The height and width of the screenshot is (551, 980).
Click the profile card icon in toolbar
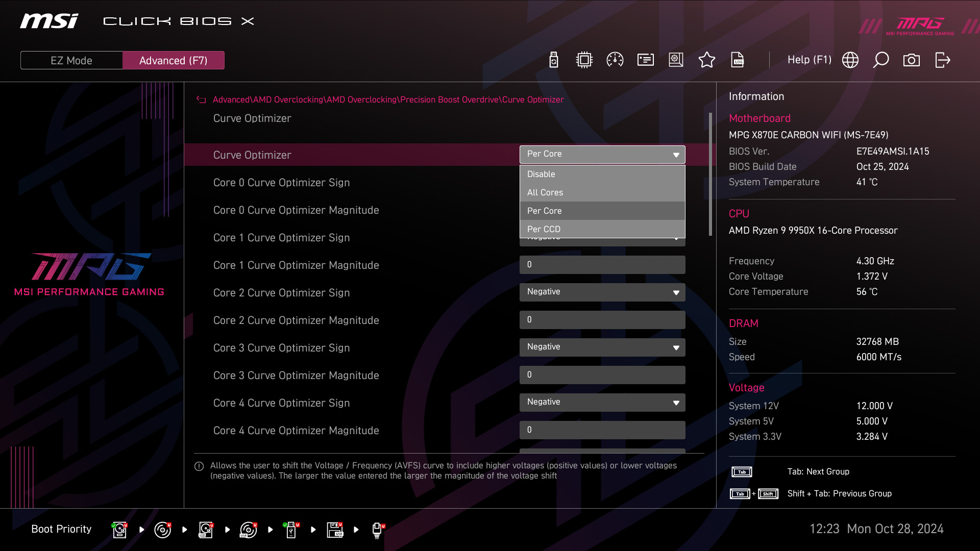(646, 60)
